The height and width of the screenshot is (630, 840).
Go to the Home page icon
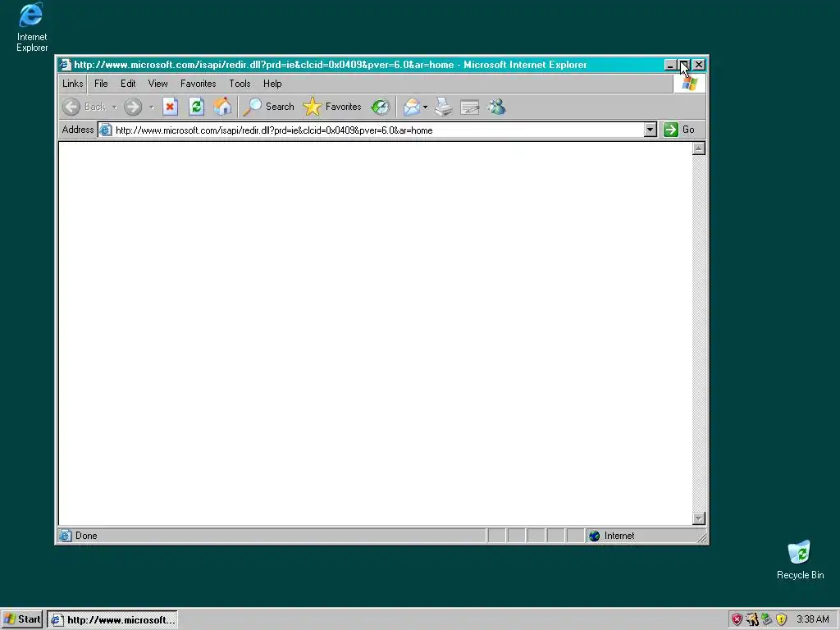click(222, 107)
